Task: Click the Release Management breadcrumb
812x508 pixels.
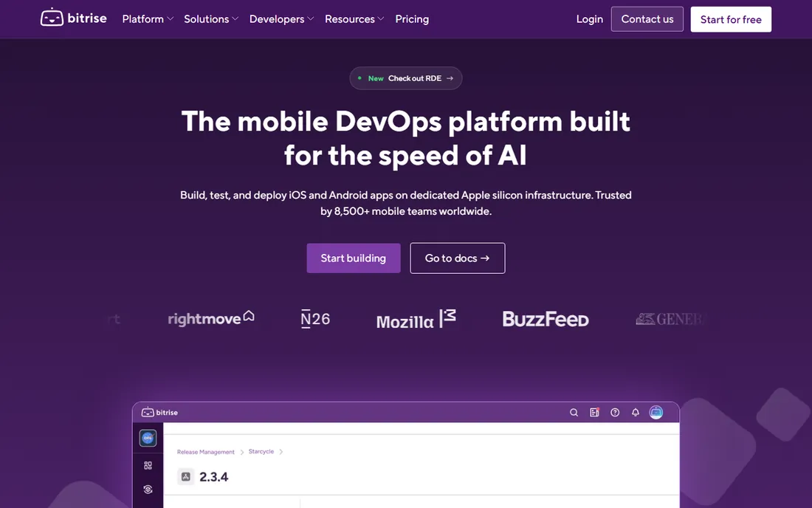Action: click(x=206, y=452)
